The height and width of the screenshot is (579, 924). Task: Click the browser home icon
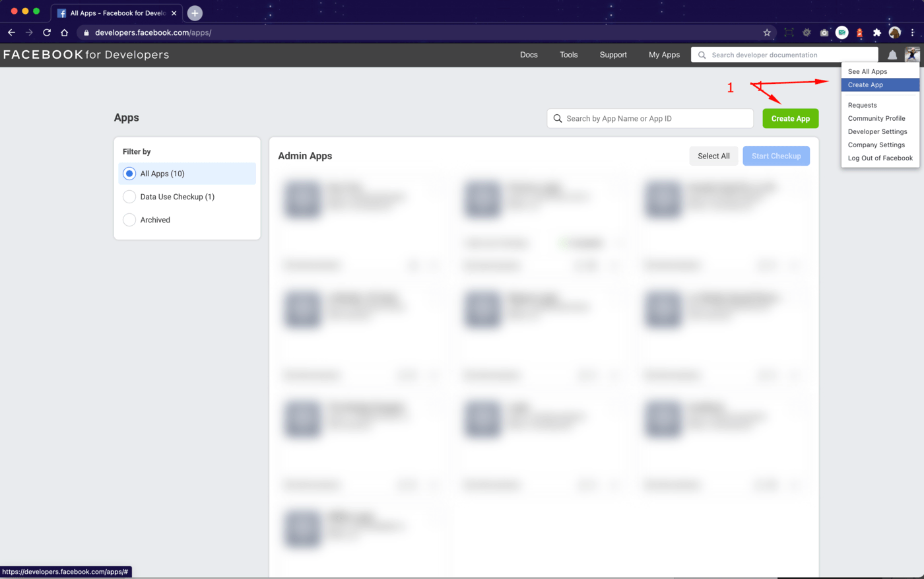(x=64, y=32)
